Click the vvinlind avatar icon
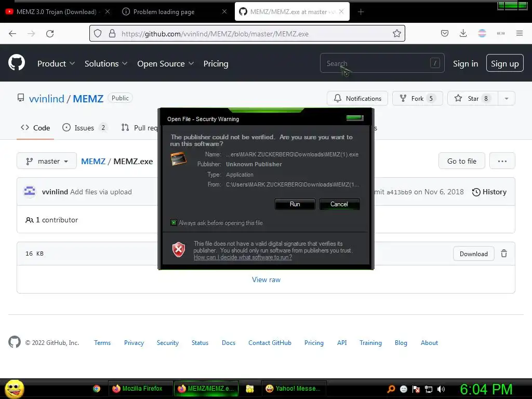 click(x=30, y=191)
